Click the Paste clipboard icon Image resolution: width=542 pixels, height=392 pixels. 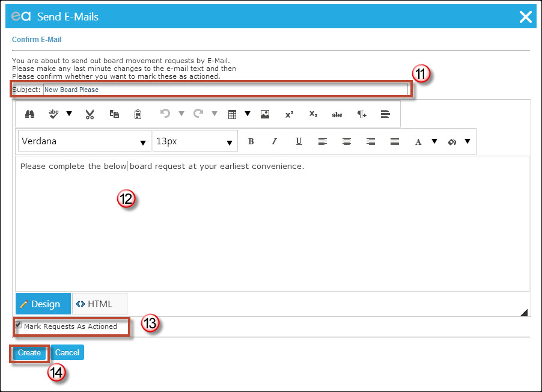click(x=138, y=114)
